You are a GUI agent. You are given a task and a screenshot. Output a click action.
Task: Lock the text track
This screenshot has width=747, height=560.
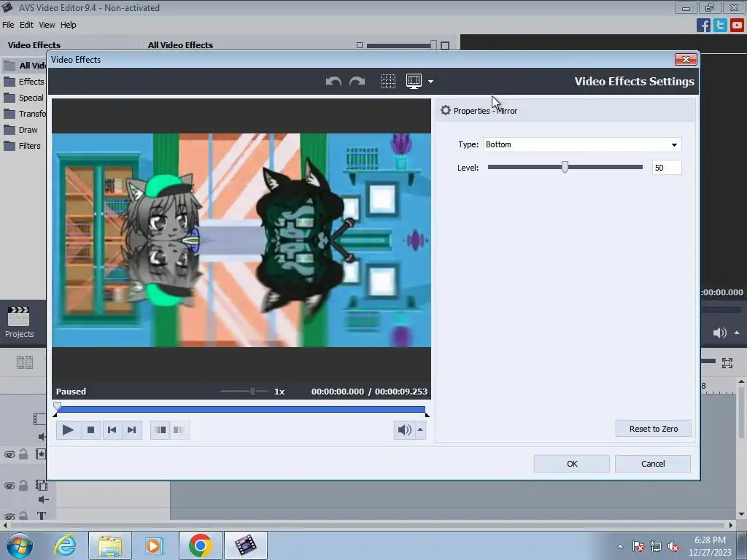click(x=23, y=516)
